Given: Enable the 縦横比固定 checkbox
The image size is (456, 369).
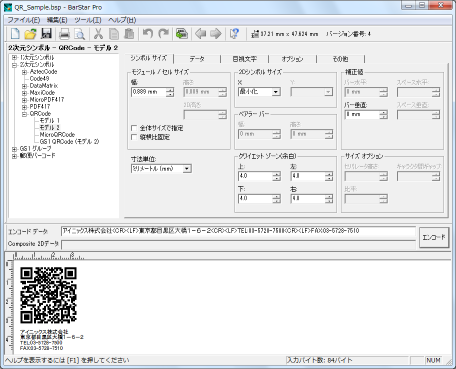Looking at the screenshot, I should click(134, 137).
